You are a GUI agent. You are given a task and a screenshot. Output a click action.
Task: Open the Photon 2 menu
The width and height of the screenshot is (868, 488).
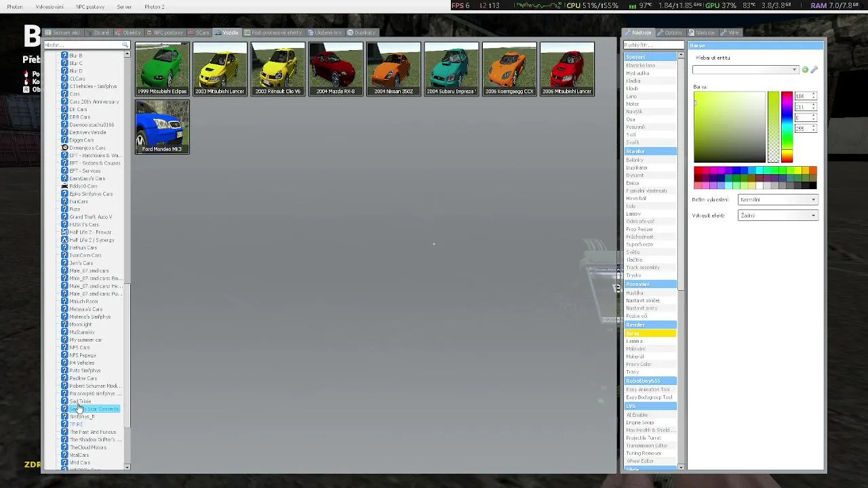pos(154,7)
